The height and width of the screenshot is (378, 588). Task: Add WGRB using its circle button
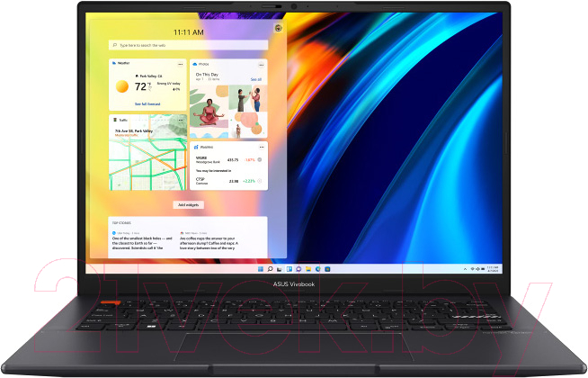[260, 160]
